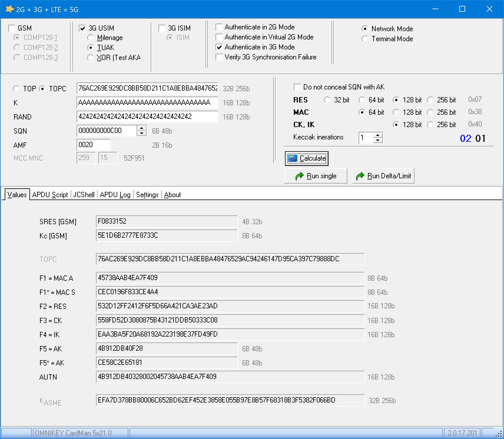504x439 pixels.
Task: Click version 2.0.17.201 in status bar
Action: (462, 433)
